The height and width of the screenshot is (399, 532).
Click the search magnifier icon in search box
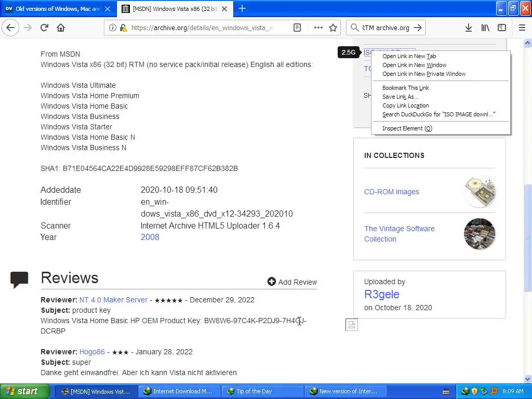(354, 28)
